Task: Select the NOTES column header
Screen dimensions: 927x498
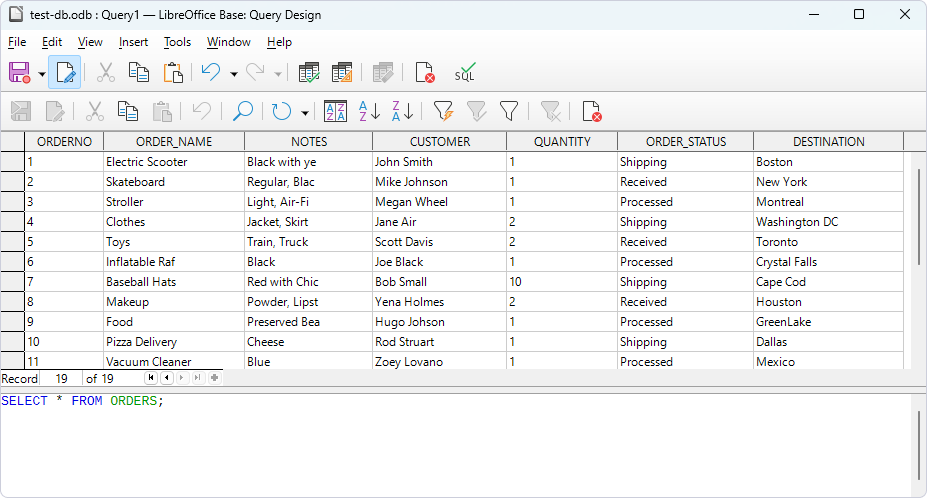Action: (x=309, y=142)
